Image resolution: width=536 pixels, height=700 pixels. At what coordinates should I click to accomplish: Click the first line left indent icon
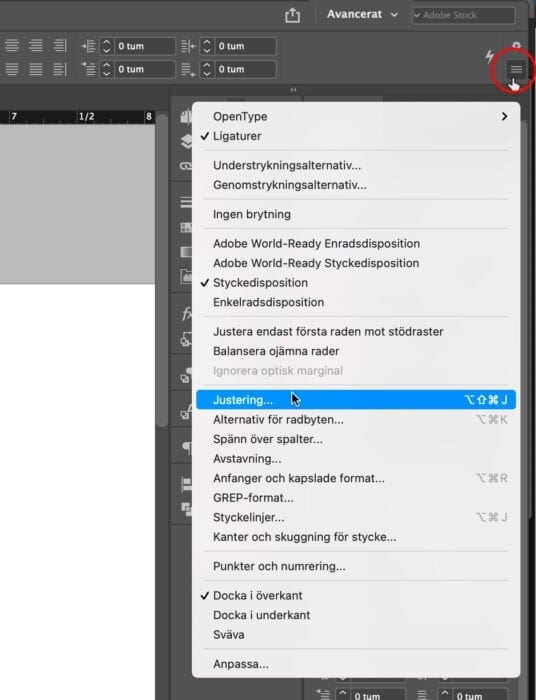click(x=88, y=69)
